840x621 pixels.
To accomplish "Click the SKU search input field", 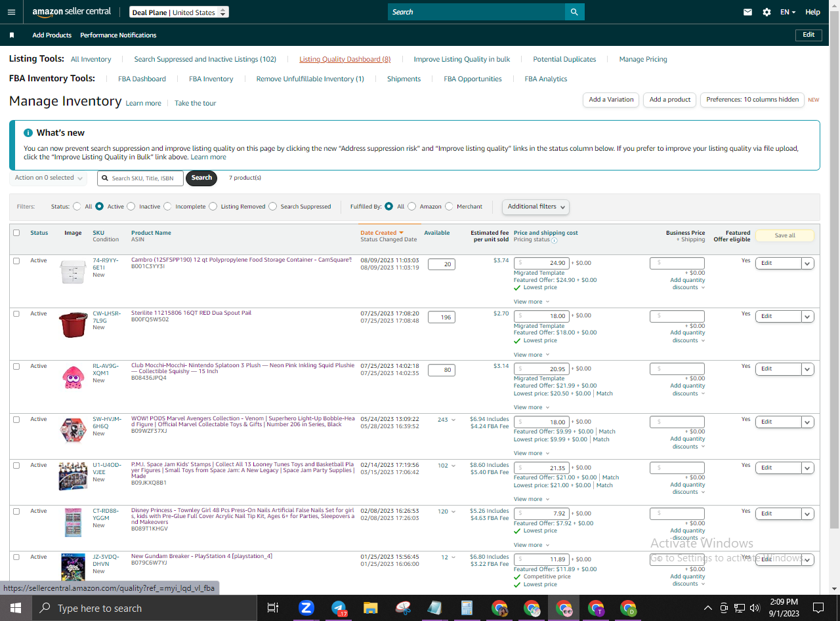I will coord(140,178).
